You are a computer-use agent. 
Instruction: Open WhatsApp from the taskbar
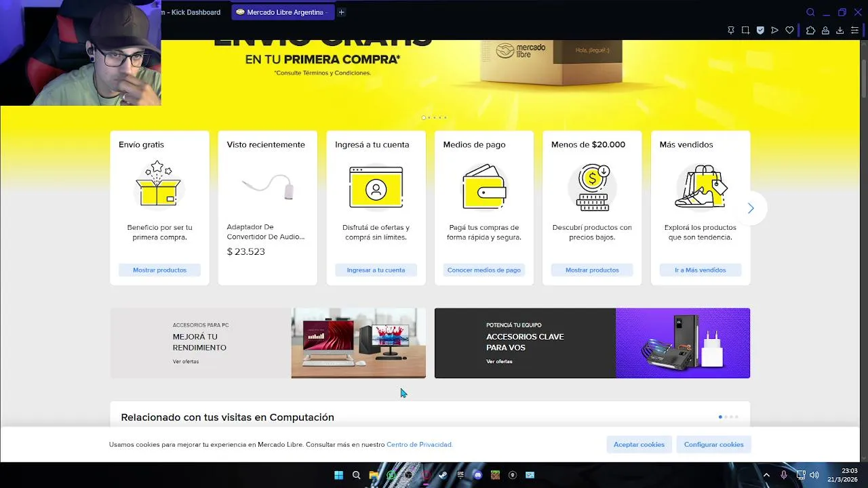(x=391, y=475)
